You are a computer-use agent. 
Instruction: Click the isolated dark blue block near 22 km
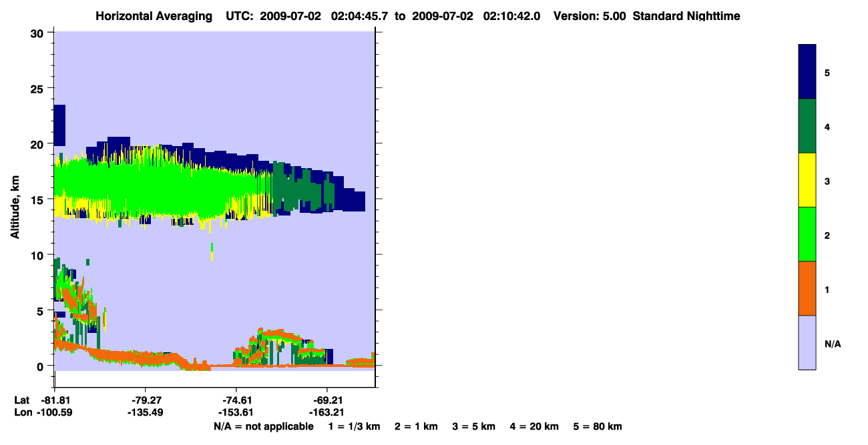(x=59, y=125)
